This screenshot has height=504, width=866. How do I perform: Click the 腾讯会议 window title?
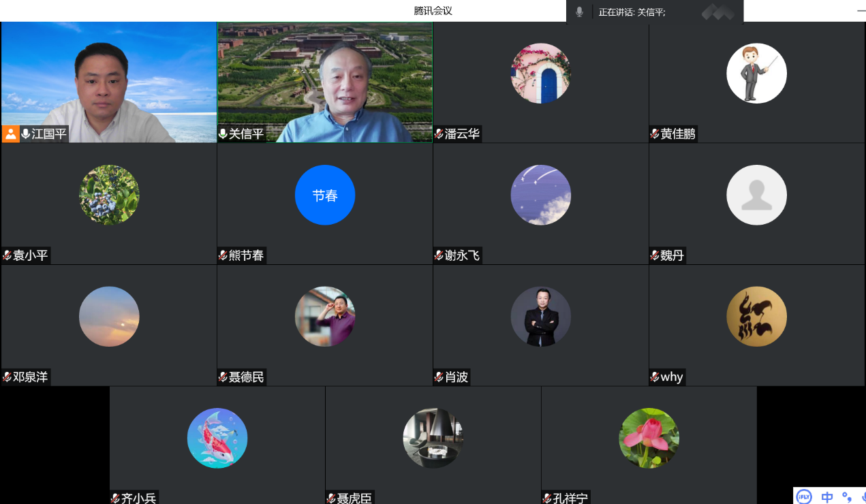click(x=433, y=11)
